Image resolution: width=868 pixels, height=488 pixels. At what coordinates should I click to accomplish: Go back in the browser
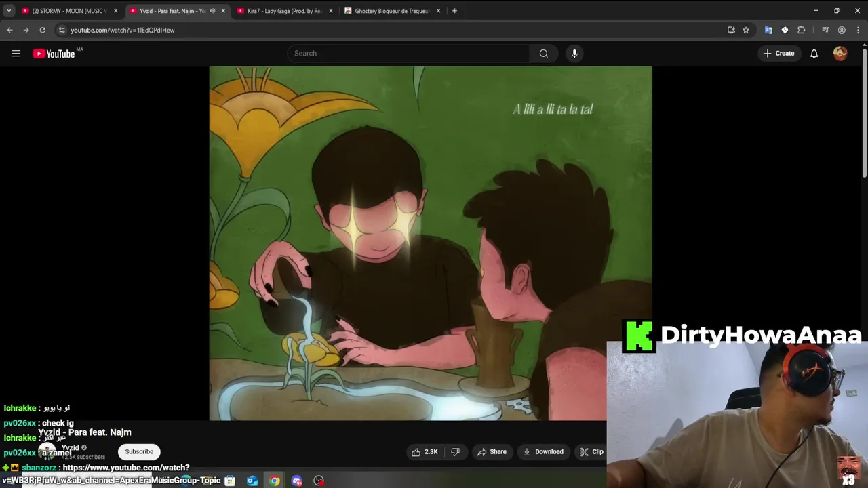point(9,30)
